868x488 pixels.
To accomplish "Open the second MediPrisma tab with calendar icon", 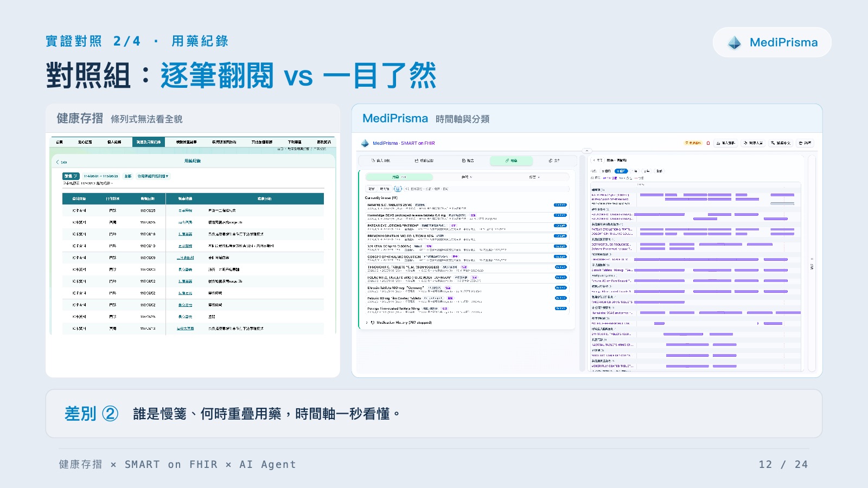I will coord(424,160).
